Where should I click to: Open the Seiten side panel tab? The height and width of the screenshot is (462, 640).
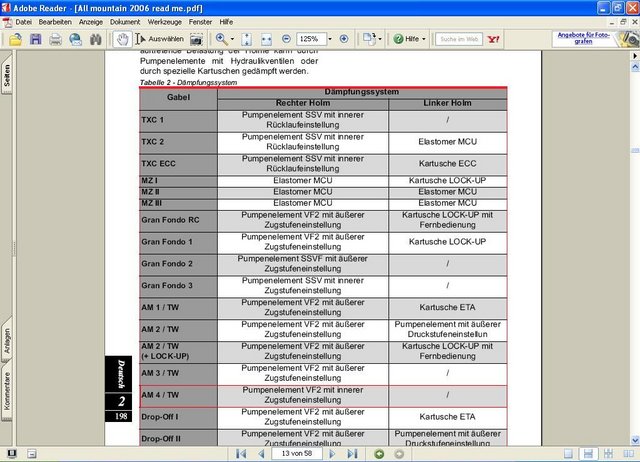pos(7,75)
